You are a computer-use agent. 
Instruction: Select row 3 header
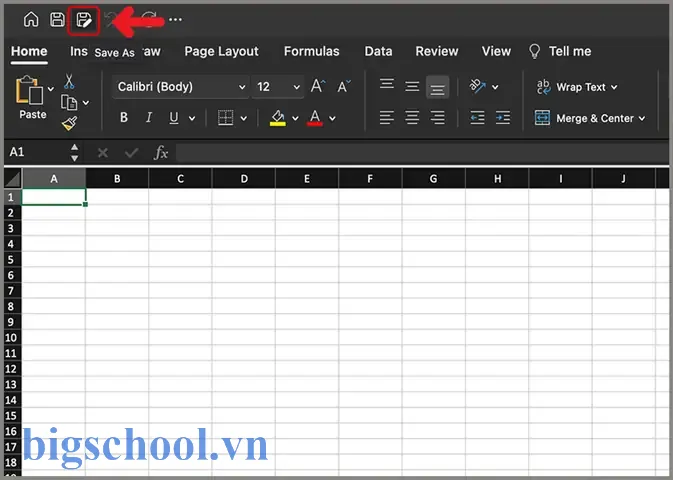[x=12, y=228]
